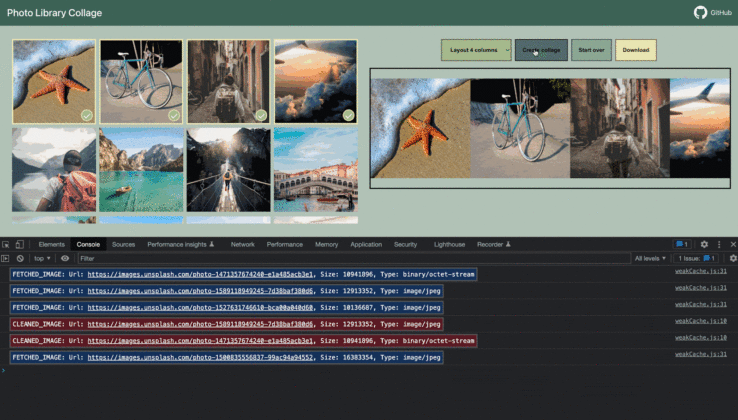Open the DevTools three-dot menu
738x420 pixels.
pos(719,244)
